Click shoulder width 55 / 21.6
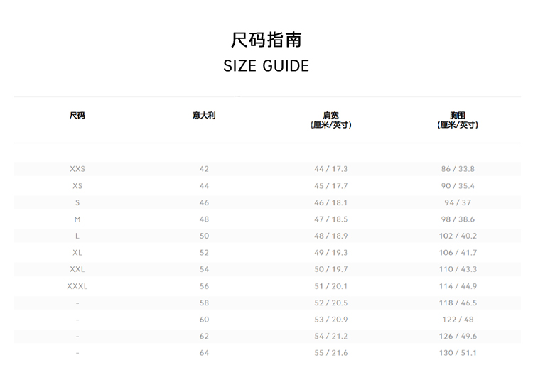The width and height of the screenshot is (533, 392). 330,353
